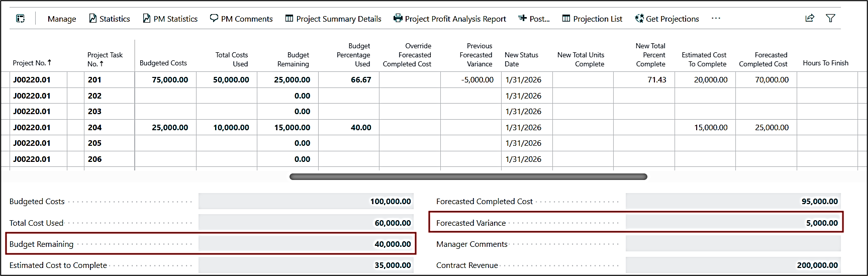Click the Override Forecasted Completed Cost cell for task 201
The image size is (868, 276).
pos(409,80)
